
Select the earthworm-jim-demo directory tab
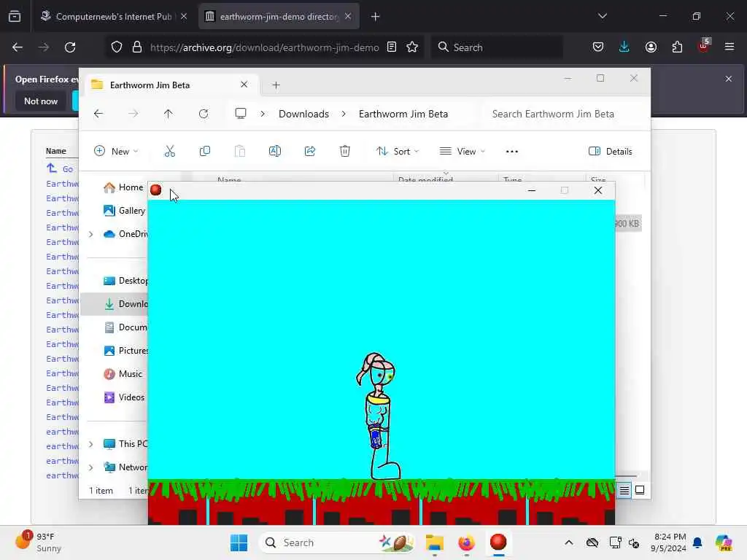coord(279,17)
